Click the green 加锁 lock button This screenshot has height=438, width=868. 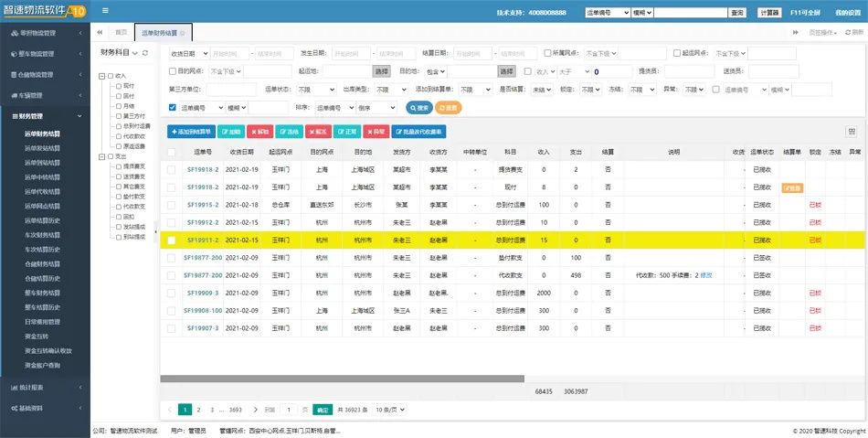(231, 132)
